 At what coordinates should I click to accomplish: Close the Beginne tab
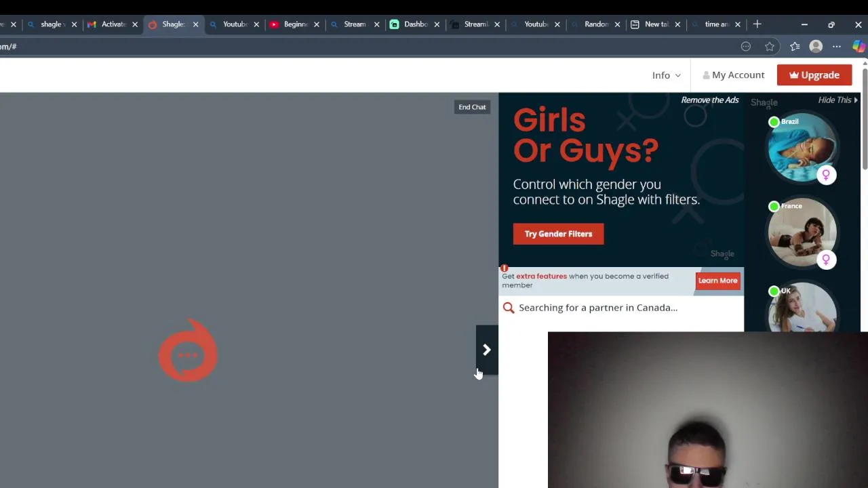click(x=316, y=24)
